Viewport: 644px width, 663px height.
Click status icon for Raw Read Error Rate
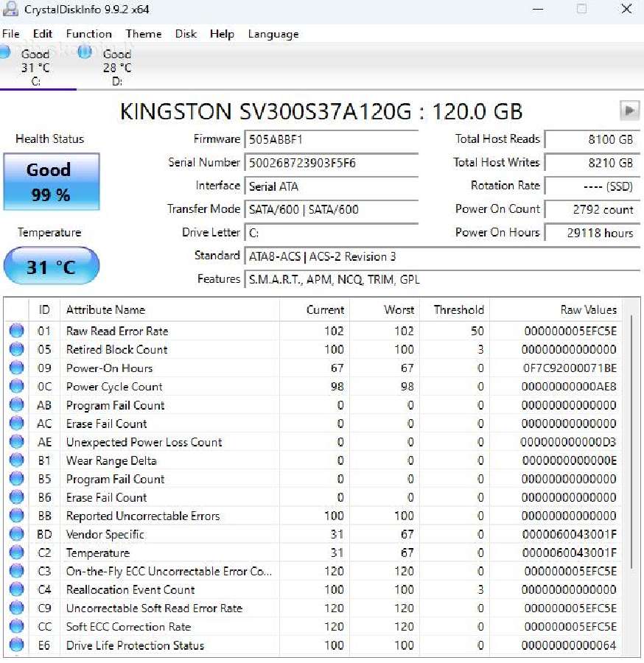pyautogui.click(x=16, y=331)
